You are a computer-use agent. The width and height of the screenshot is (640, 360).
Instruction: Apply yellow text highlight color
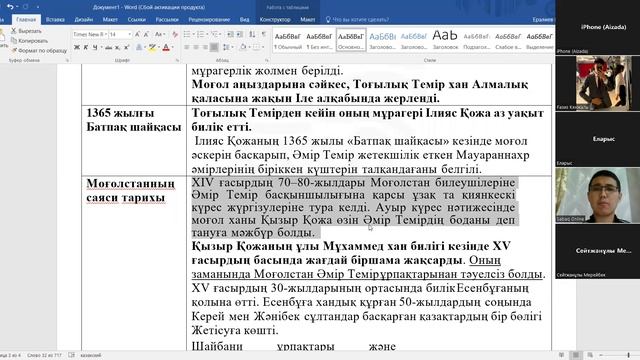[x=152, y=47]
